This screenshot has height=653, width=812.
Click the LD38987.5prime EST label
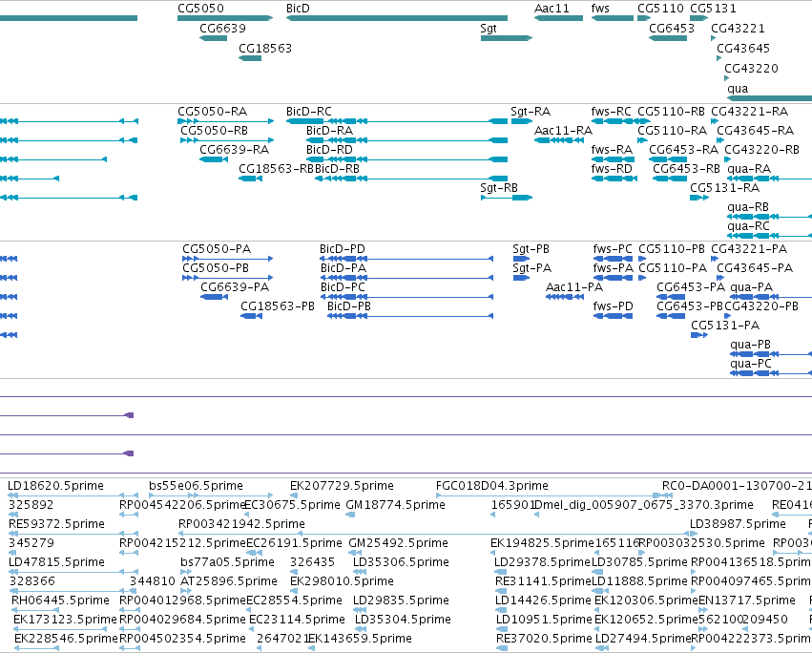point(738,524)
